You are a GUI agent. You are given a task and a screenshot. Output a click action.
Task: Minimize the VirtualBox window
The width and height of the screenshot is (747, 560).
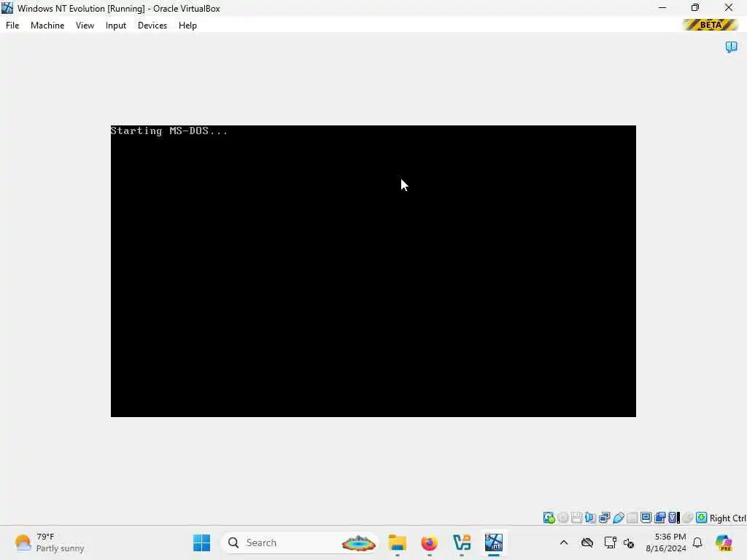662,7
